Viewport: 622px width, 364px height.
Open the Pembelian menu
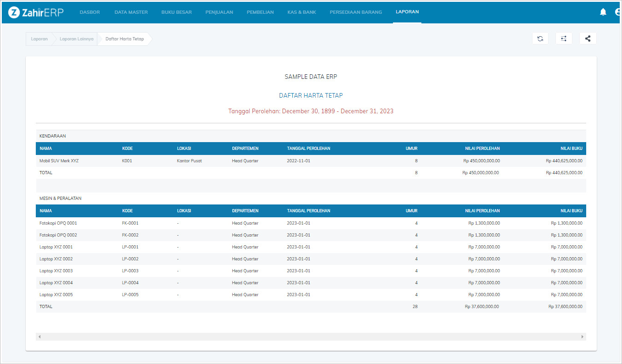(x=260, y=12)
